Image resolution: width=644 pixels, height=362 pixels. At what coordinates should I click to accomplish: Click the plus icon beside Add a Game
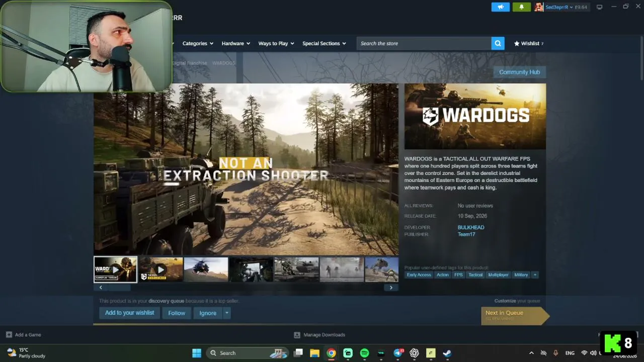[x=9, y=335]
